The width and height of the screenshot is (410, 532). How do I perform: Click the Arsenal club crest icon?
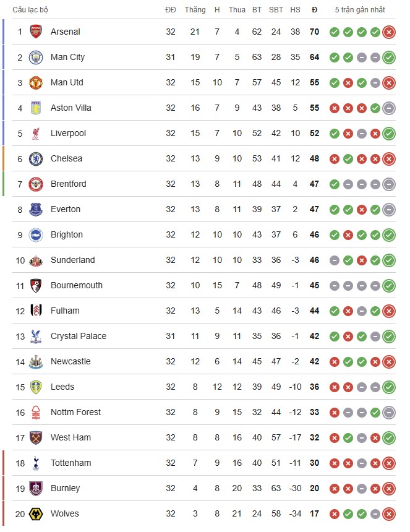click(36, 32)
